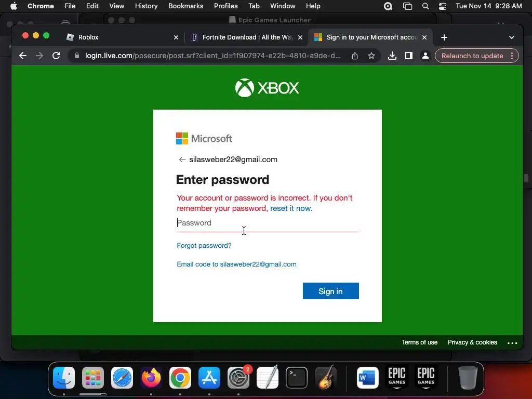Open the Window menu

click(x=283, y=6)
